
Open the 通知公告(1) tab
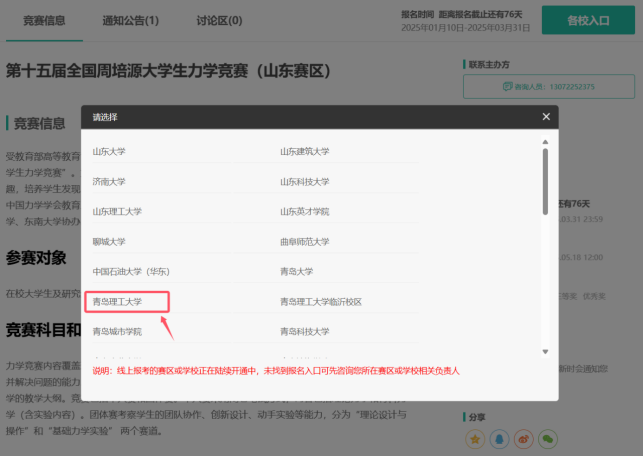point(130,21)
